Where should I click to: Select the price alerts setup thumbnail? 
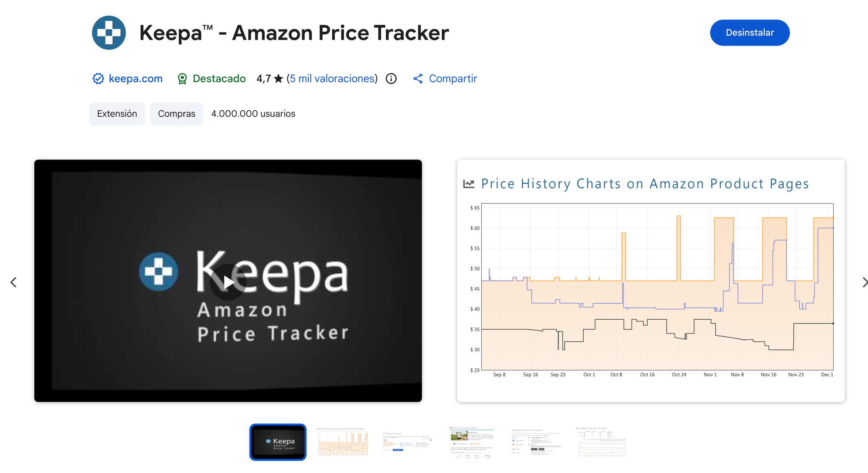[x=407, y=442]
